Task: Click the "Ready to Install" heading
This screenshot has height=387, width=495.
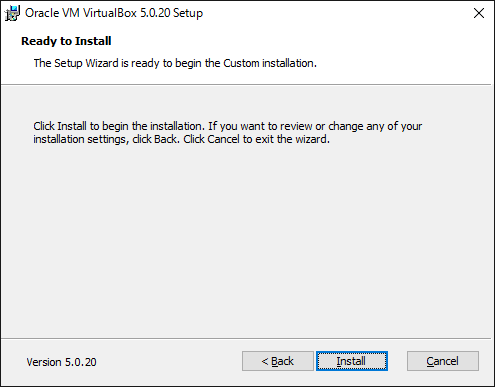Action: (66, 41)
